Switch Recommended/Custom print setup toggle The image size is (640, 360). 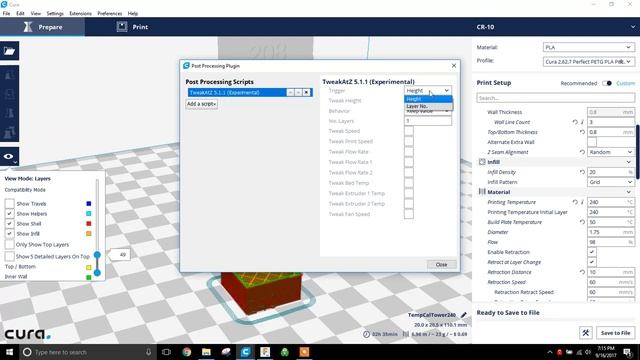point(607,83)
